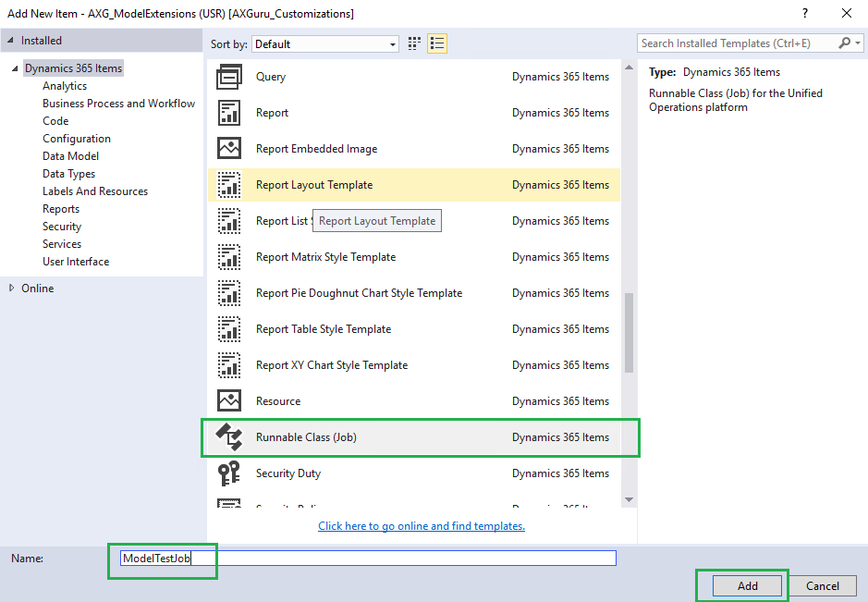
Task: Select the Security Duty template
Action: click(x=414, y=473)
